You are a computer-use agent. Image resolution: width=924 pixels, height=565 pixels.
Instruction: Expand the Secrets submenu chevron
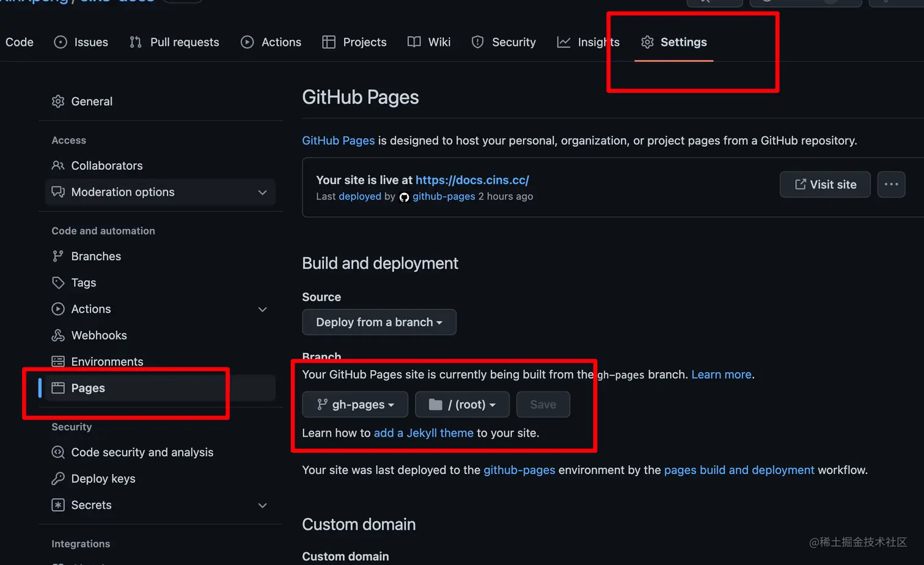(x=262, y=506)
